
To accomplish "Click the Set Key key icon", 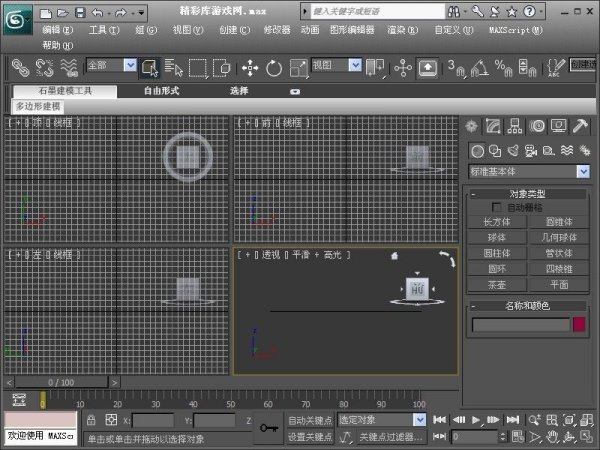I will [x=268, y=428].
